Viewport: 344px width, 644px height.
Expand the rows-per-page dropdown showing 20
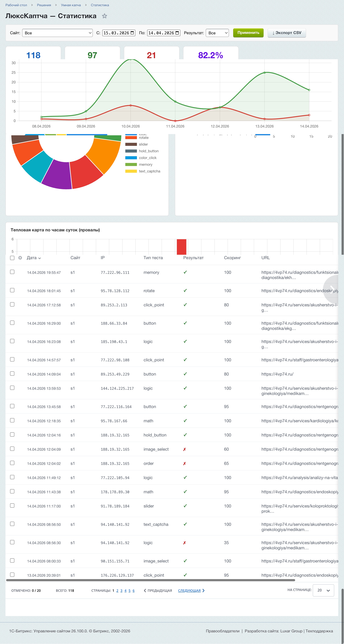[x=323, y=590]
